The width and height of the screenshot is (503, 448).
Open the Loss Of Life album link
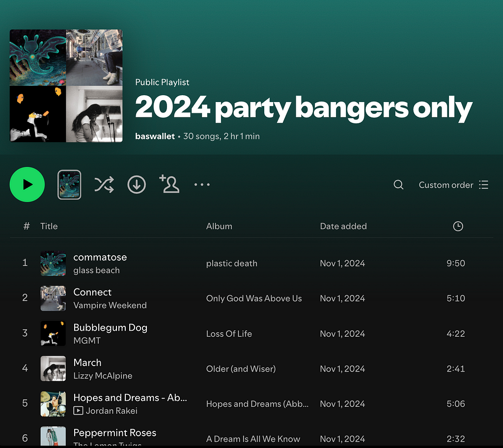tap(229, 334)
